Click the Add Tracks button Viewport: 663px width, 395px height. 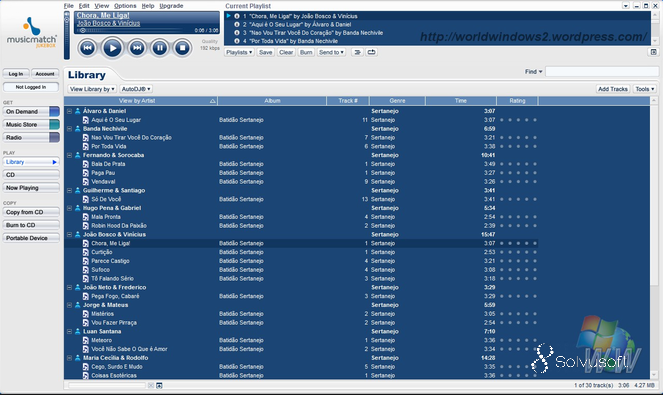[613, 89]
